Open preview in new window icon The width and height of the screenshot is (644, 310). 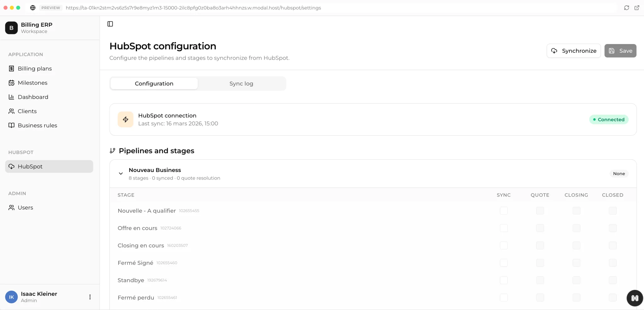click(637, 8)
